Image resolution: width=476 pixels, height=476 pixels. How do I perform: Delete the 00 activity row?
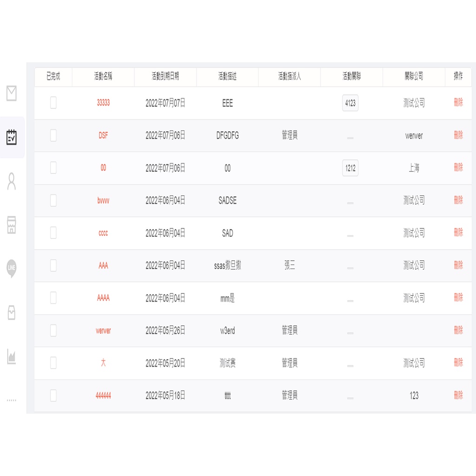pos(458,167)
